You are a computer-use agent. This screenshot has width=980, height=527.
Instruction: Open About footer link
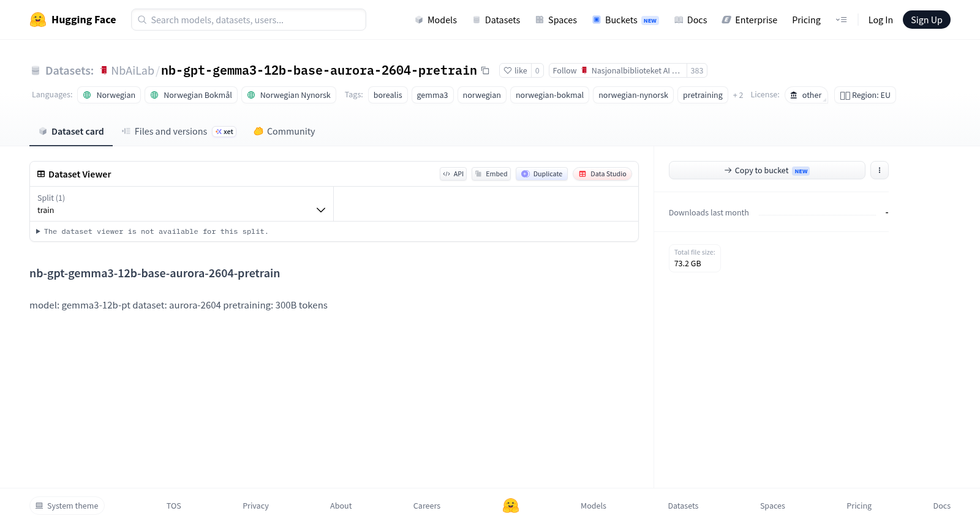[341, 506]
